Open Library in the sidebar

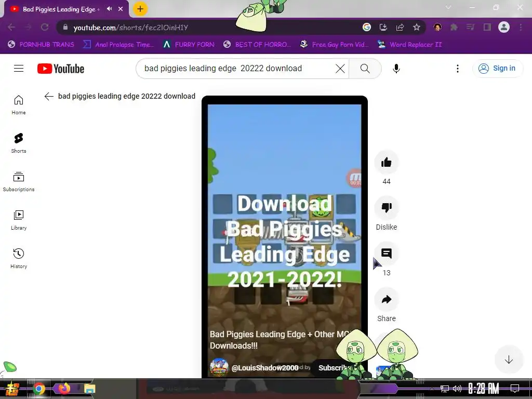19,220
